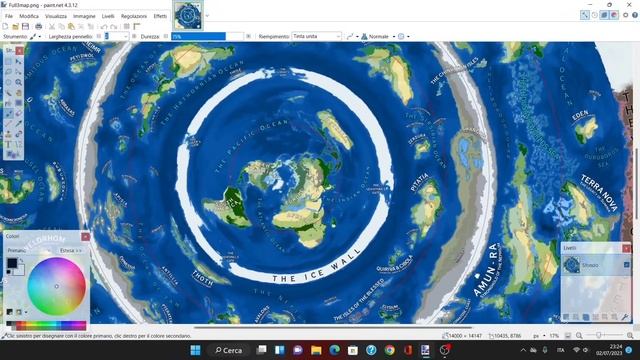Open the Primario color selector dropdown
The height and width of the screenshot is (360, 640).
(x=29, y=250)
